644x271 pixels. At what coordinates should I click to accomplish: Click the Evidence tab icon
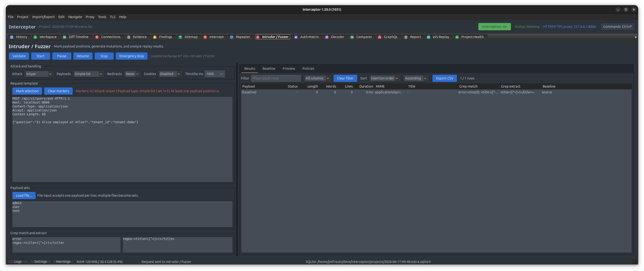point(129,37)
